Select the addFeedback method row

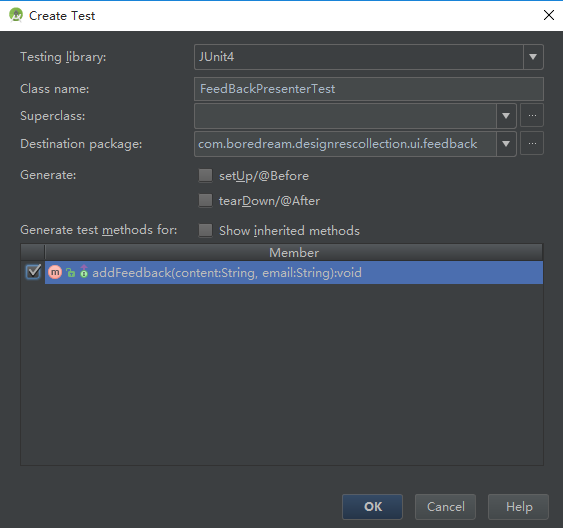pos(294,272)
